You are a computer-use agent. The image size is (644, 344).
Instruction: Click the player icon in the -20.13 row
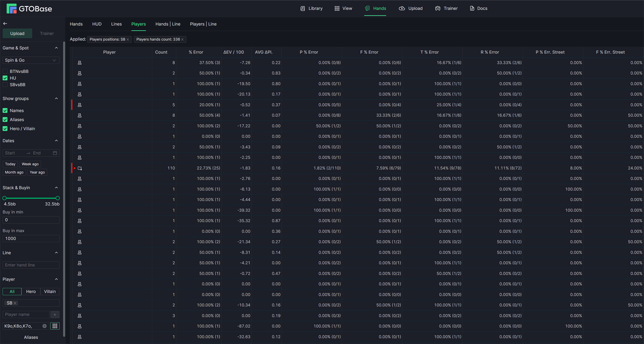coord(80,94)
